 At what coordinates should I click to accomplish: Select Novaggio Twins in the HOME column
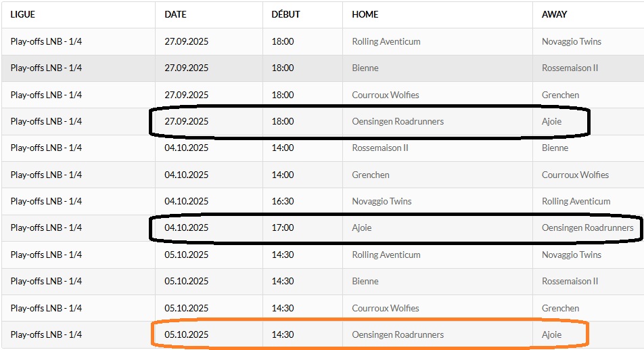point(382,201)
